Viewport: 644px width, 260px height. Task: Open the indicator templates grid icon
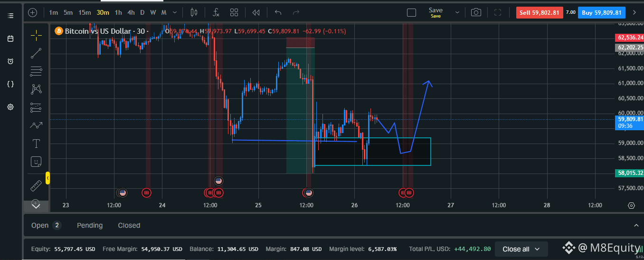[234, 12]
